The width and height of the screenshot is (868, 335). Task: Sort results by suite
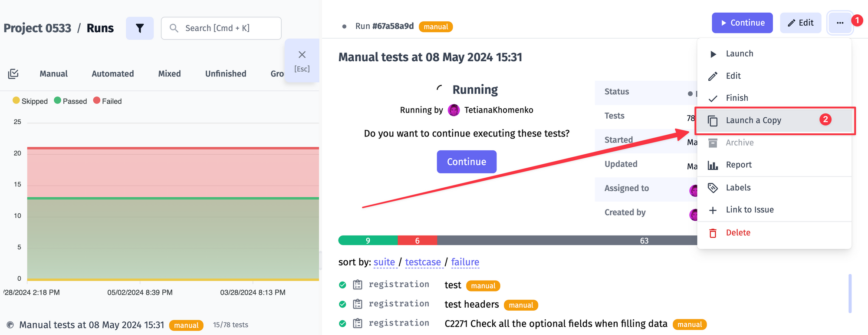[384, 262]
